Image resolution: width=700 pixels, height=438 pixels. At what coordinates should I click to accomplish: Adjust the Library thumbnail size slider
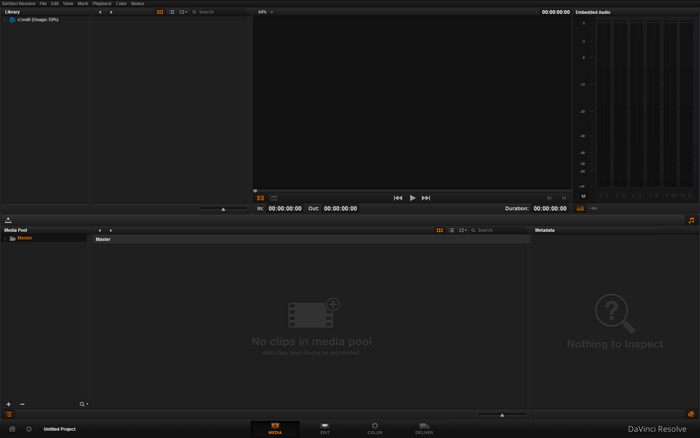[x=223, y=209]
